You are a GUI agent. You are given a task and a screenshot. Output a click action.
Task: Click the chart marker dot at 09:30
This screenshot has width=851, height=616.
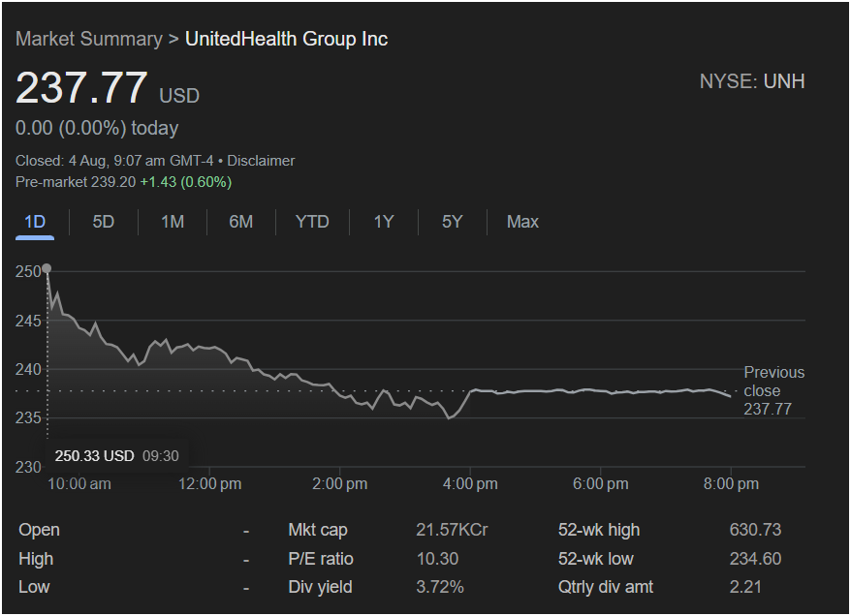47,268
